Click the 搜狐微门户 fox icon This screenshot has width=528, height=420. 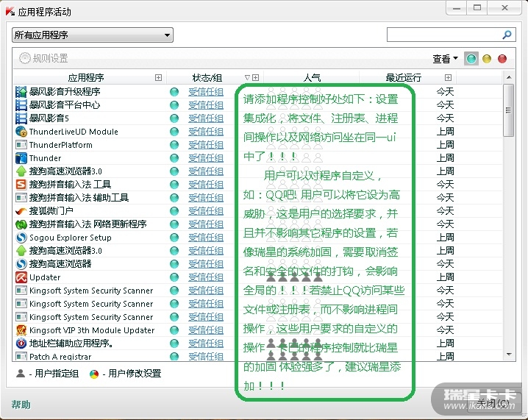click(21, 211)
